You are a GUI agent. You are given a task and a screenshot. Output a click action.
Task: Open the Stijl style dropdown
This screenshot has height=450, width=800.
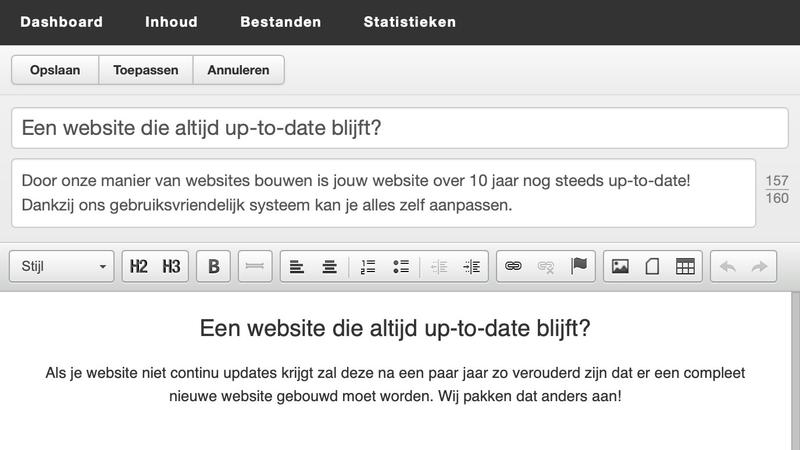[x=62, y=266]
